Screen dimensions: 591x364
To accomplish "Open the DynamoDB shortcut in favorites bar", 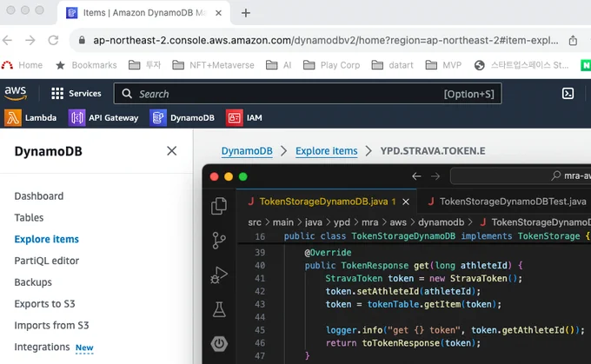I will pyautogui.click(x=182, y=118).
